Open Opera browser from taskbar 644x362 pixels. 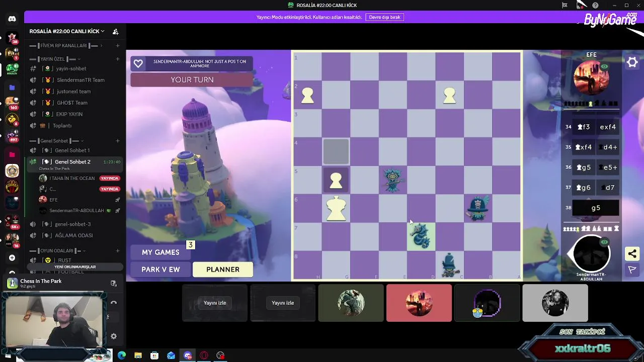tap(204, 355)
